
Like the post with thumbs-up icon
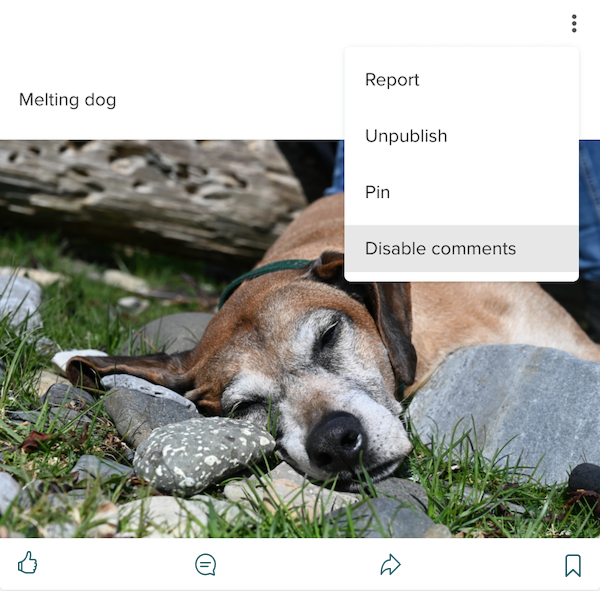[x=28, y=563]
